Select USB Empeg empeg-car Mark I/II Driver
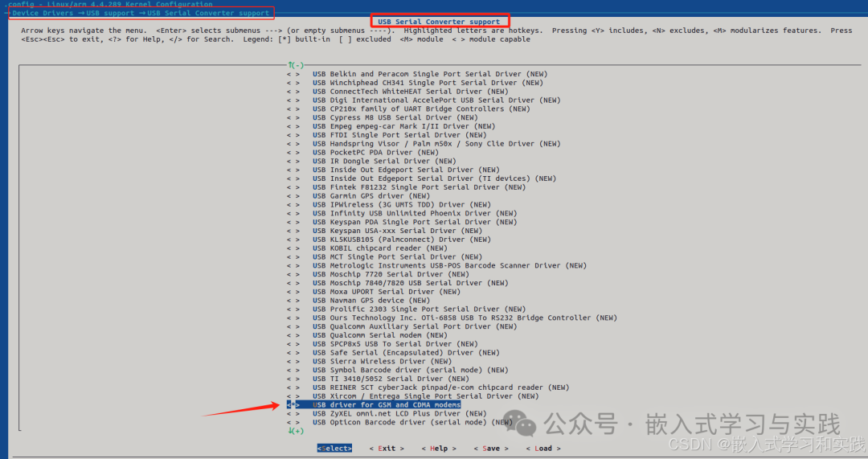This screenshot has height=459, width=868. click(391, 126)
